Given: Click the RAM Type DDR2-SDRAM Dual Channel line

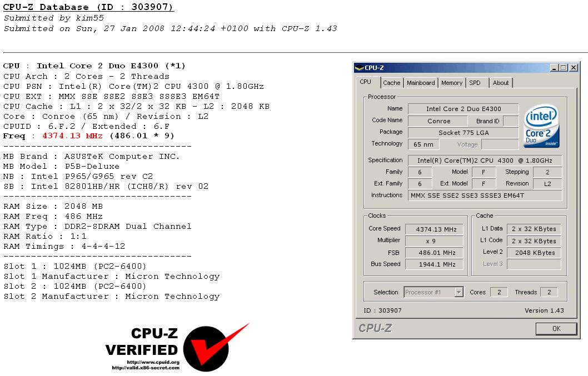Looking at the screenshot, I should tap(97, 227).
